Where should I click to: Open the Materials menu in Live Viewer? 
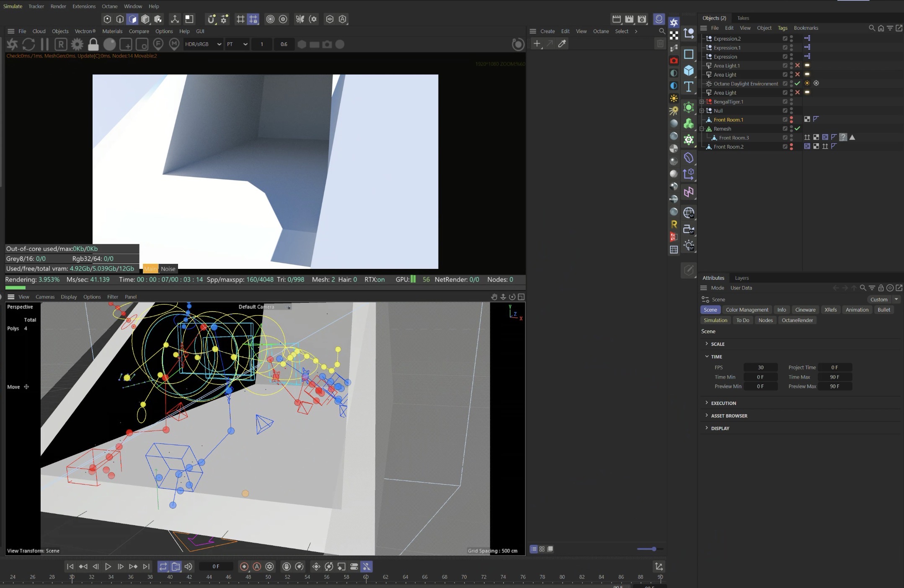112,31
